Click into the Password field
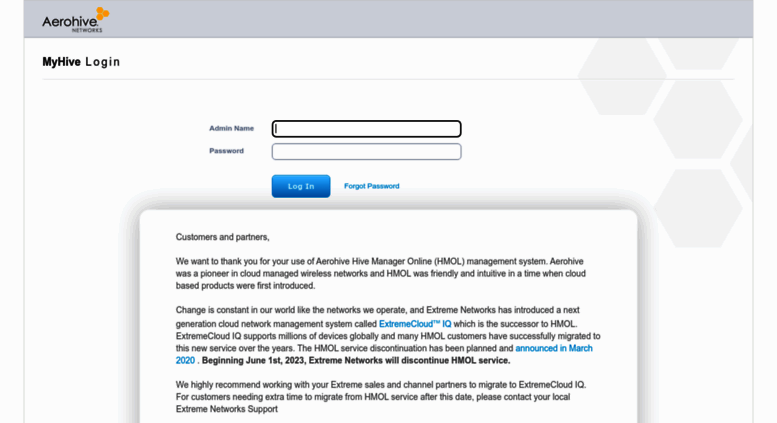777x423 pixels. coord(366,152)
